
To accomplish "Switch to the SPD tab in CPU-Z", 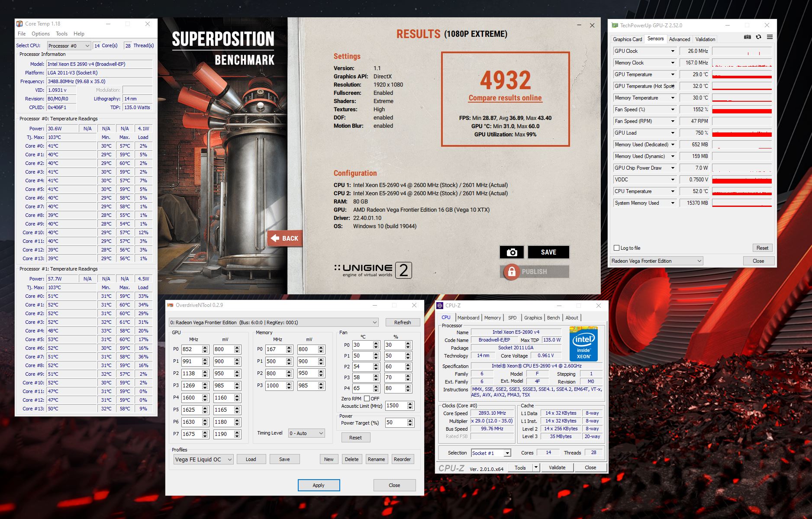I will click(512, 318).
